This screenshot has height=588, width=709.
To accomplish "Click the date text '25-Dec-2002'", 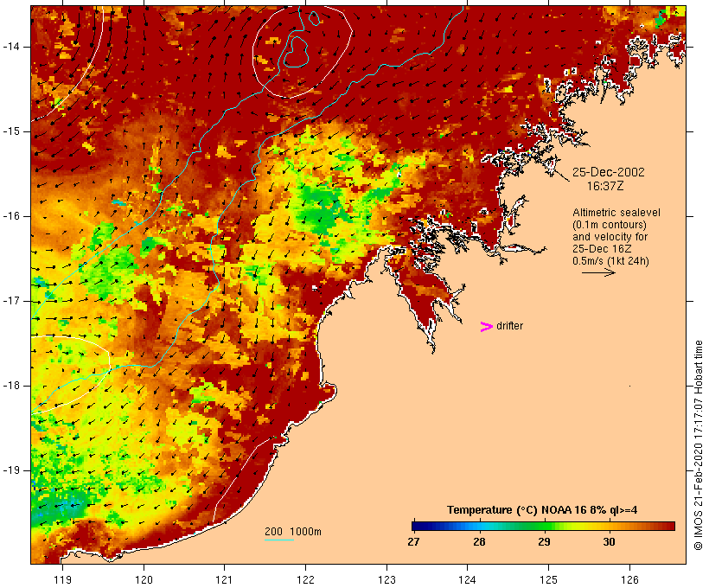I will (x=608, y=172).
